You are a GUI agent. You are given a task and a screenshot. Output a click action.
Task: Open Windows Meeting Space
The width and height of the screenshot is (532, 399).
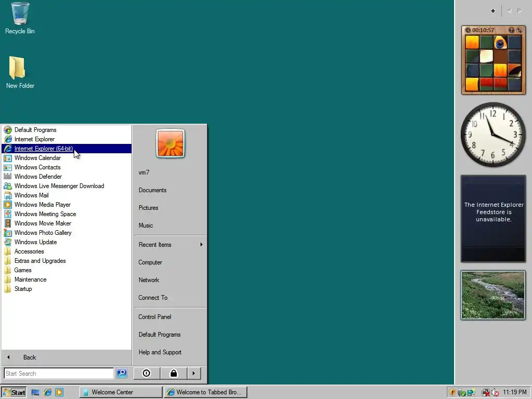66,214
